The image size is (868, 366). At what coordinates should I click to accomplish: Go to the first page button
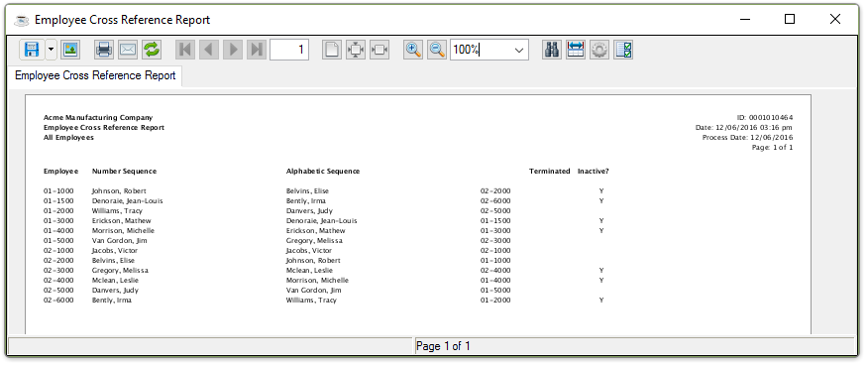[185, 50]
